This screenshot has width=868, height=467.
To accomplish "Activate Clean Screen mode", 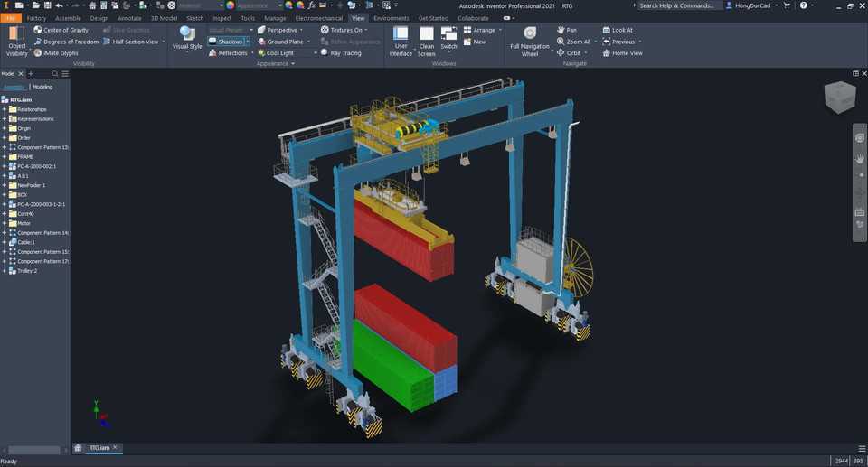I will tap(426, 42).
